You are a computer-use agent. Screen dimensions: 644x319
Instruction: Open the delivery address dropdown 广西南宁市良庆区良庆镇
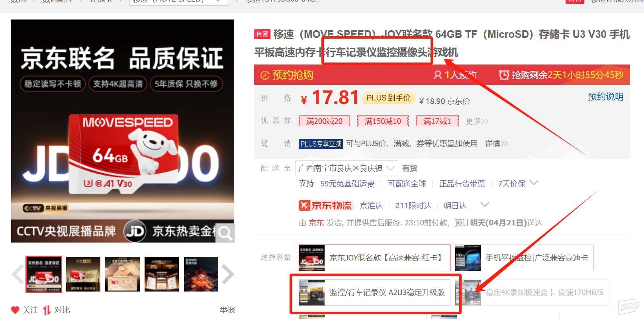click(x=346, y=168)
